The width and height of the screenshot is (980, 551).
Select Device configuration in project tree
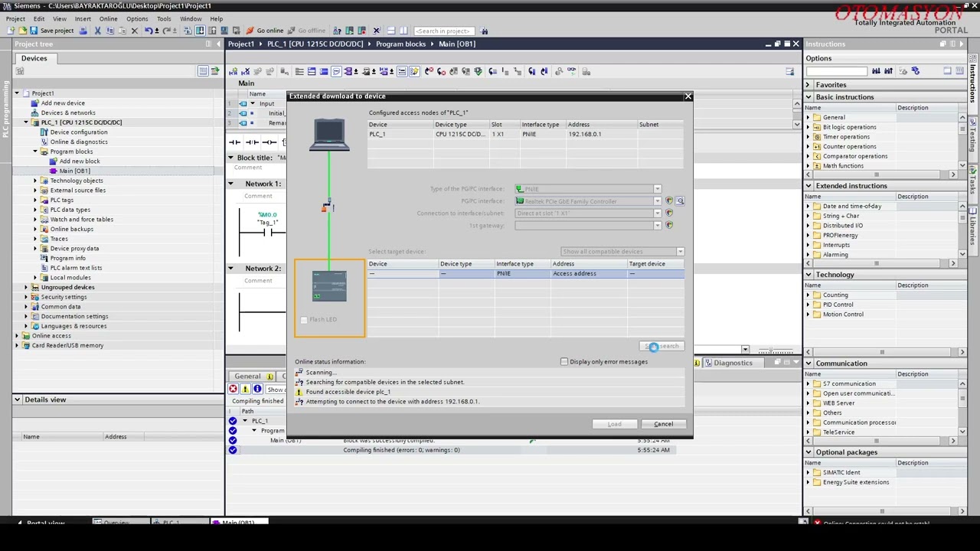point(79,132)
